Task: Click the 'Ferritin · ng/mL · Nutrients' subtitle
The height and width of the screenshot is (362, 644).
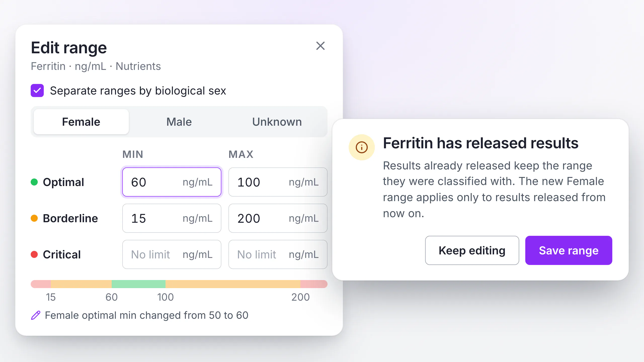Action: (96, 66)
